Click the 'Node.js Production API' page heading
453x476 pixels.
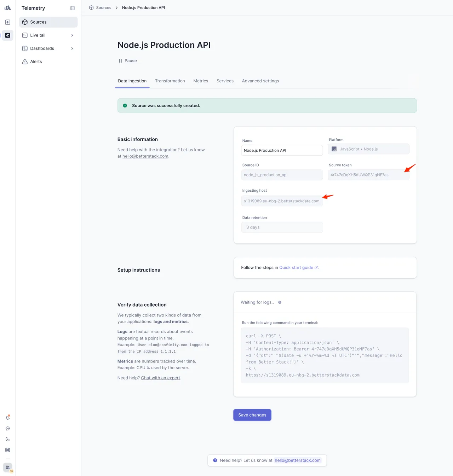click(164, 45)
